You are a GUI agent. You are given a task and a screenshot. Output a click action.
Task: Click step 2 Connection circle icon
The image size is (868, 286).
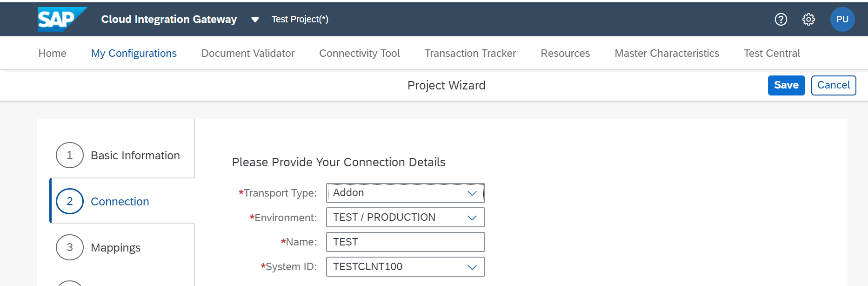[69, 201]
